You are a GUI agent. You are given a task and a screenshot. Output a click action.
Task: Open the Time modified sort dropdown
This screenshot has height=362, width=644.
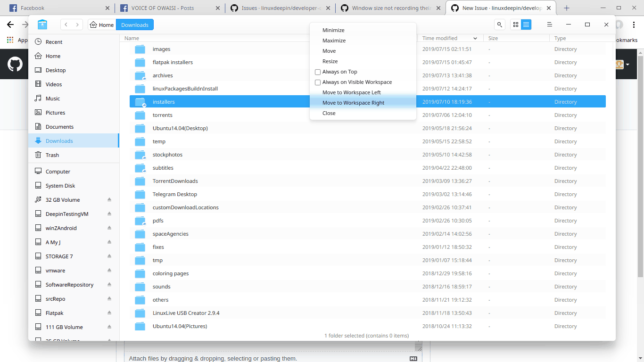pyautogui.click(x=475, y=38)
